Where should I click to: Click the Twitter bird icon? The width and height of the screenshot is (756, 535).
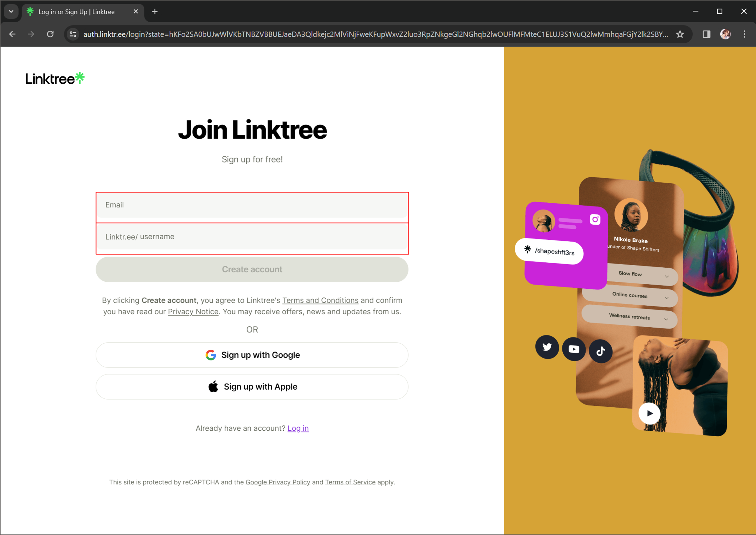pyautogui.click(x=547, y=347)
